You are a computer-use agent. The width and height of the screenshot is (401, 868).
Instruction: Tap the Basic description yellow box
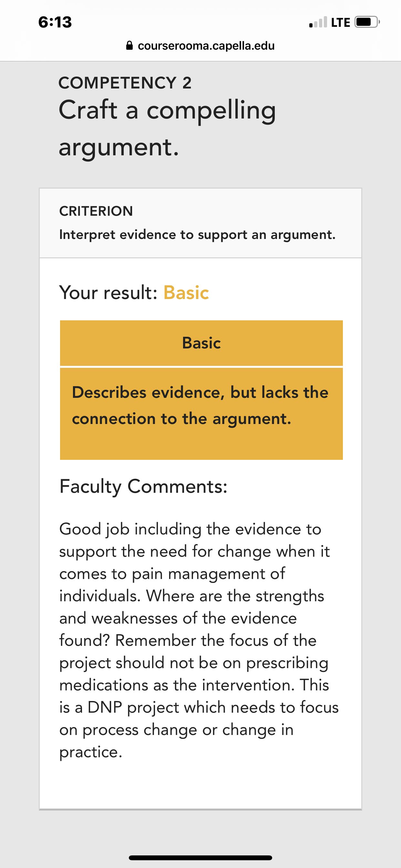[x=201, y=414]
